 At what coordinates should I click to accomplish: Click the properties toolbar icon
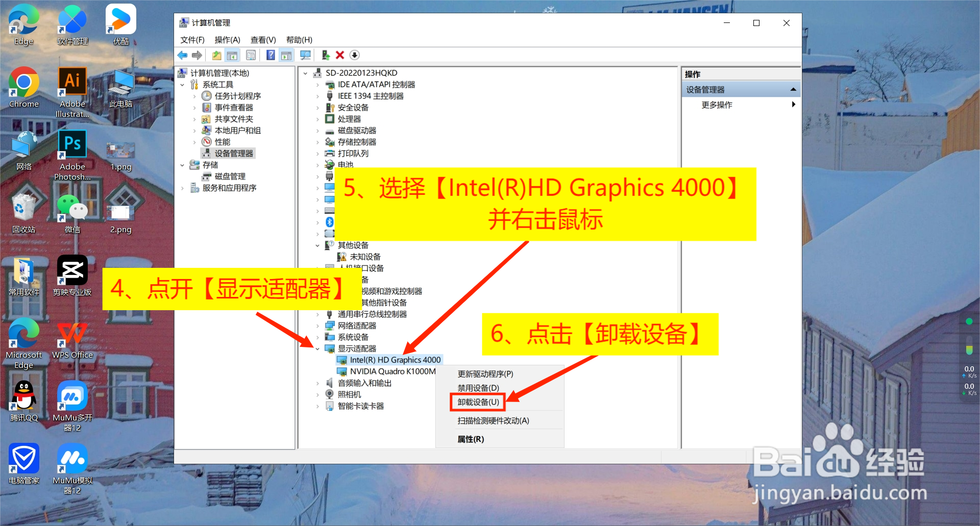(251, 55)
